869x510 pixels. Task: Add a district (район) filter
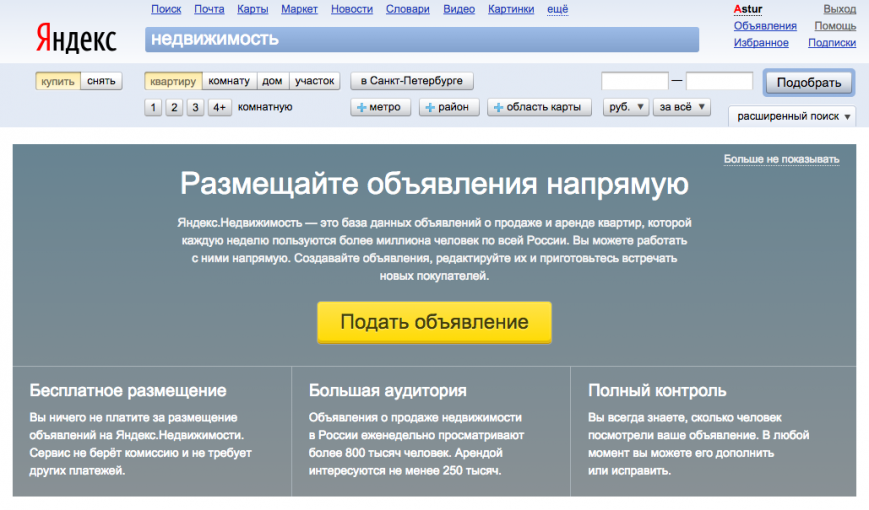point(447,107)
